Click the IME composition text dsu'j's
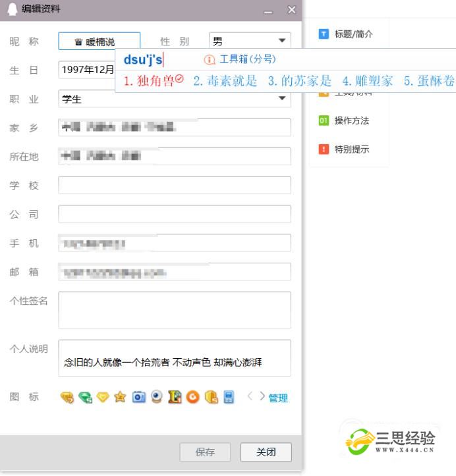This screenshot has height=476, width=456. coord(143,59)
